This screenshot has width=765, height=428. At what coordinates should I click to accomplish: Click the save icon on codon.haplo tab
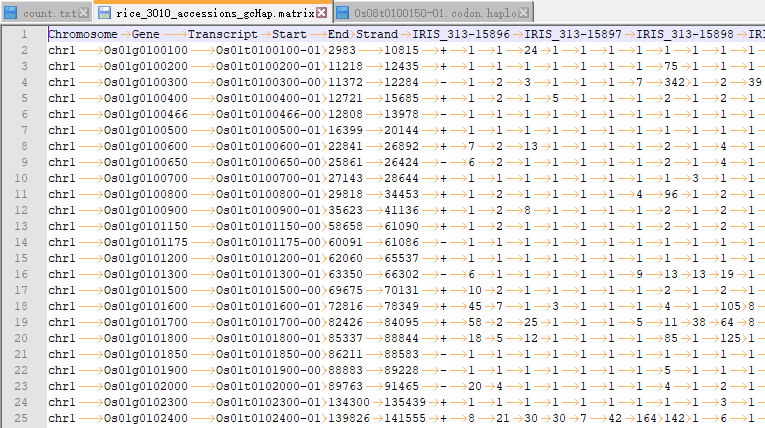(342, 13)
